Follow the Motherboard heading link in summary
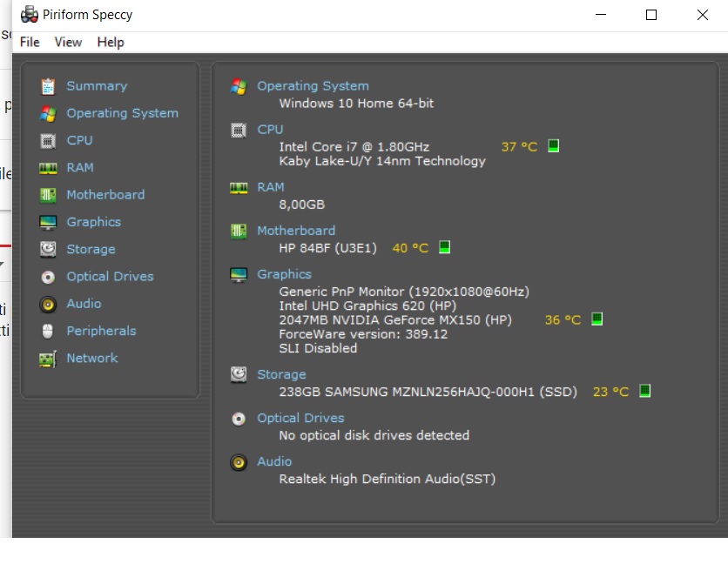 point(296,231)
